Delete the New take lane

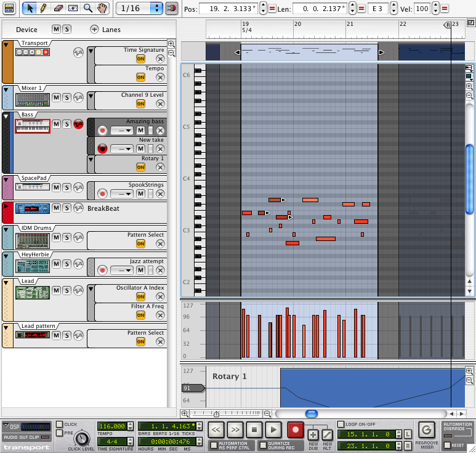160,149
